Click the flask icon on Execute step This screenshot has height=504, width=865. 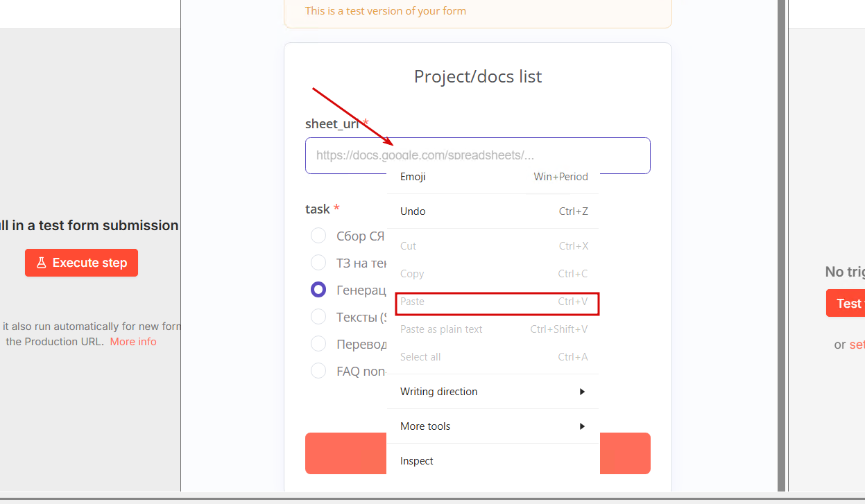[x=41, y=263]
